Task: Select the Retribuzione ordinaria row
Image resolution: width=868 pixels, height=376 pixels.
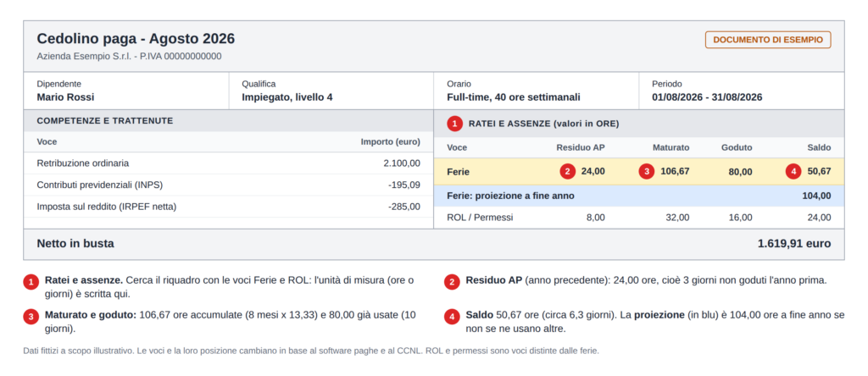Action: tap(228, 163)
